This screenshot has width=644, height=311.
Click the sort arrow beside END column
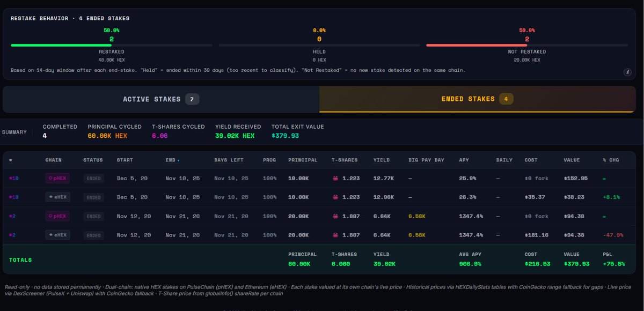(x=178, y=160)
